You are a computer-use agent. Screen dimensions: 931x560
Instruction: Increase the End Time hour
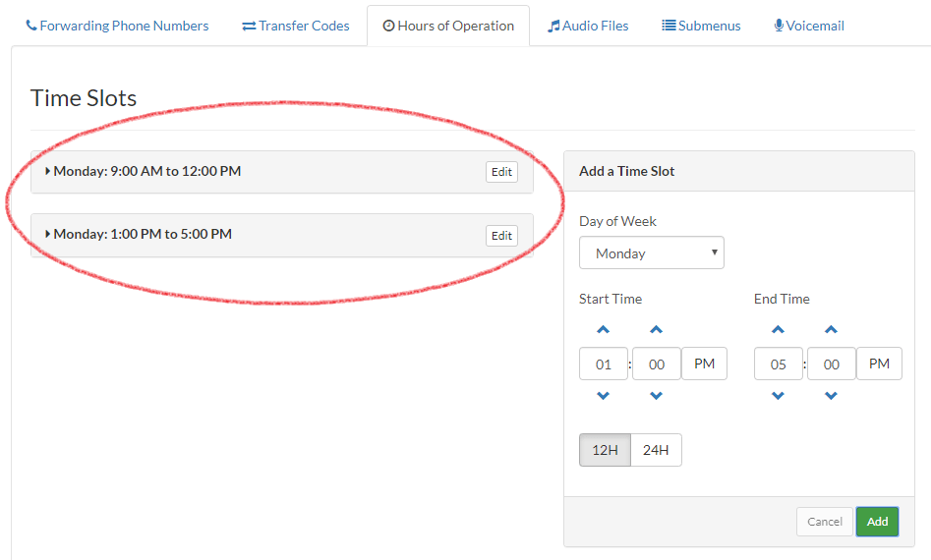(778, 330)
